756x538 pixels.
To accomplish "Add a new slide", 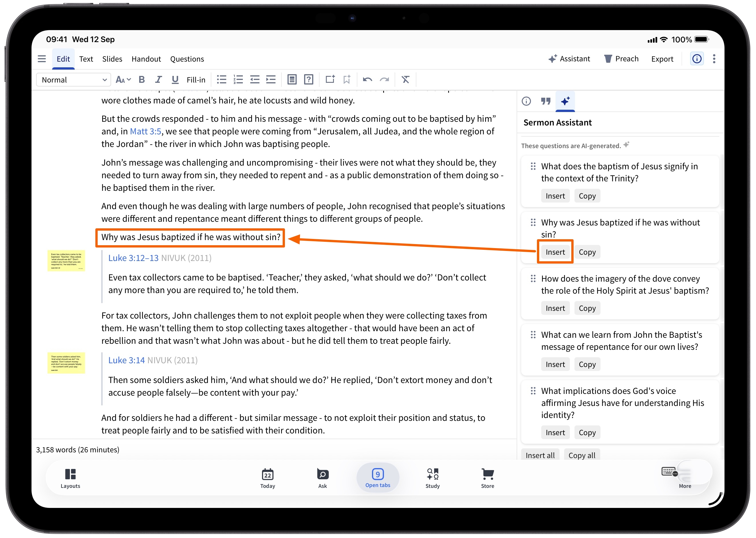I will tap(330, 79).
